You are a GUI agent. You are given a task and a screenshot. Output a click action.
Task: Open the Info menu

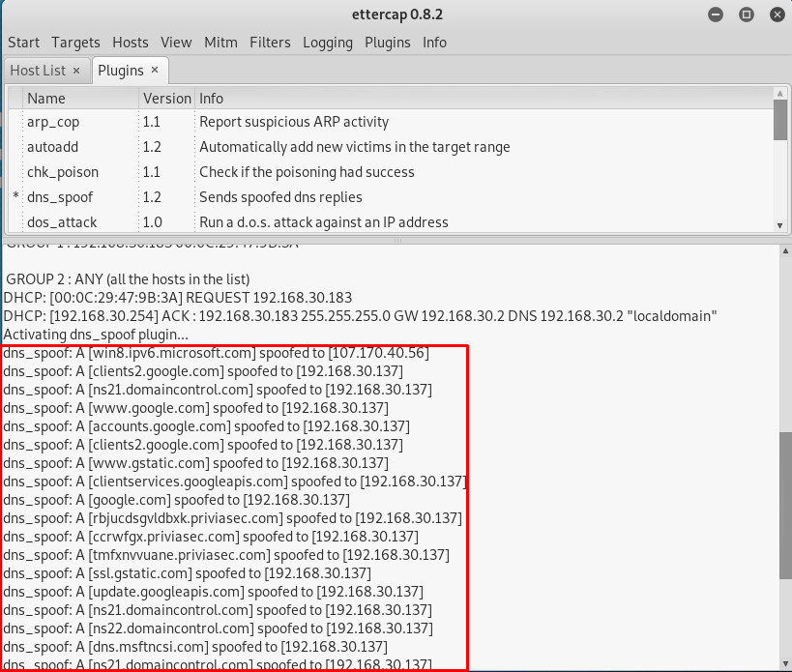(x=434, y=43)
